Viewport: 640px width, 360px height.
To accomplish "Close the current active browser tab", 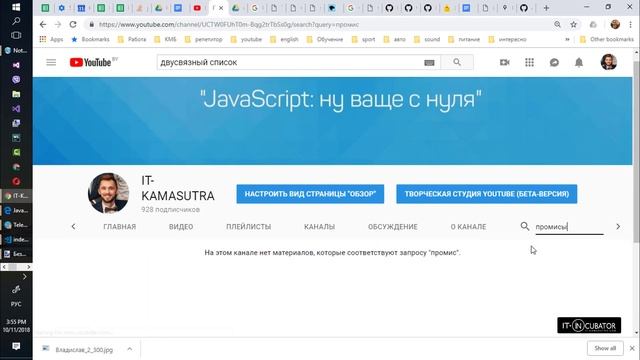I will [221, 8].
